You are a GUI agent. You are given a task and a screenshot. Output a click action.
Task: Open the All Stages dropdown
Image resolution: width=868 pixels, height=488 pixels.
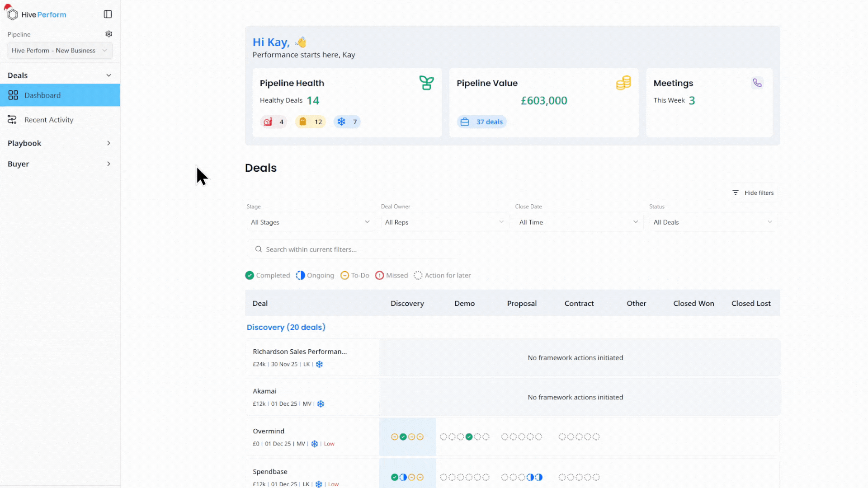pyautogui.click(x=310, y=222)
